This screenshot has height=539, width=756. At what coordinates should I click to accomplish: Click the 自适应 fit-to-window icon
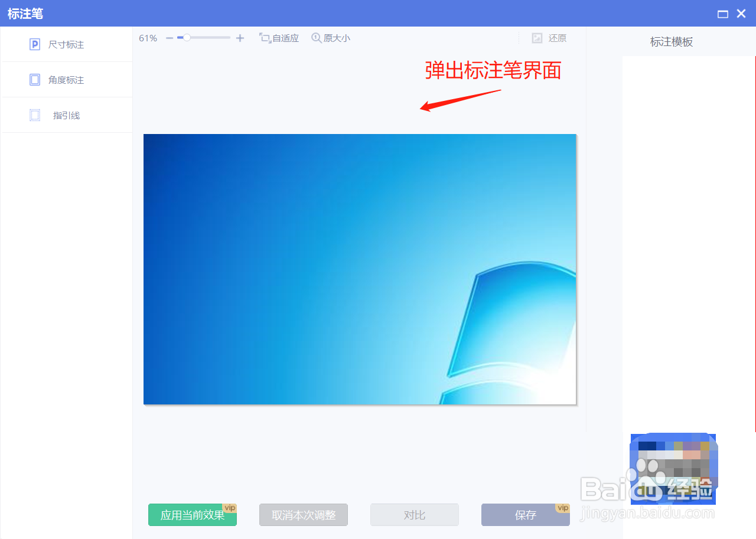(265, 38)
